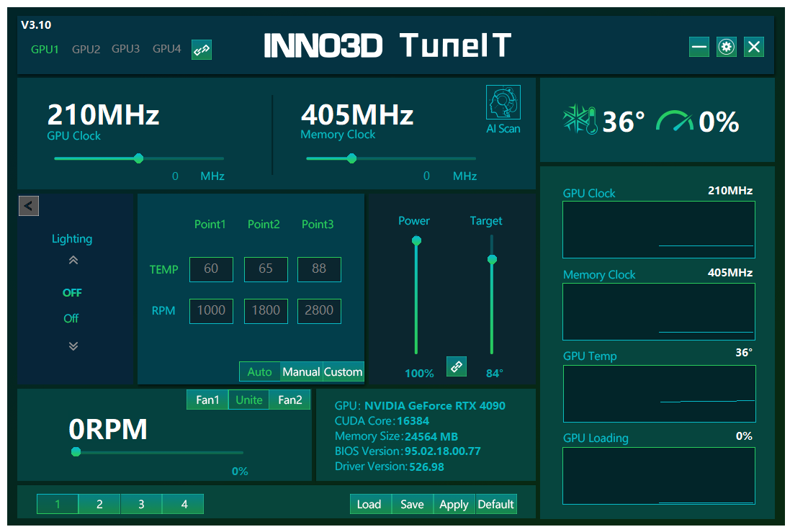
Task: Click the 100% power value
Action: coord(419,374)
